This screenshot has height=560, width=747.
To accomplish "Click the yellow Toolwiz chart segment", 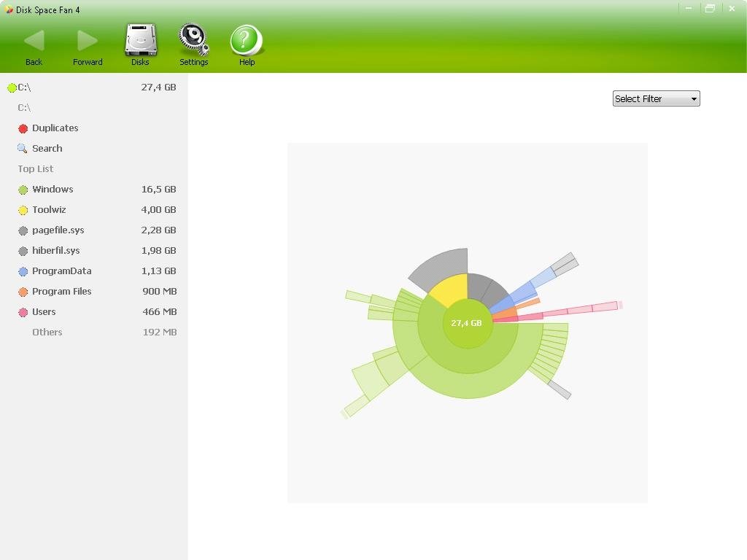I will pyautogui.click(x=450, y=290).
